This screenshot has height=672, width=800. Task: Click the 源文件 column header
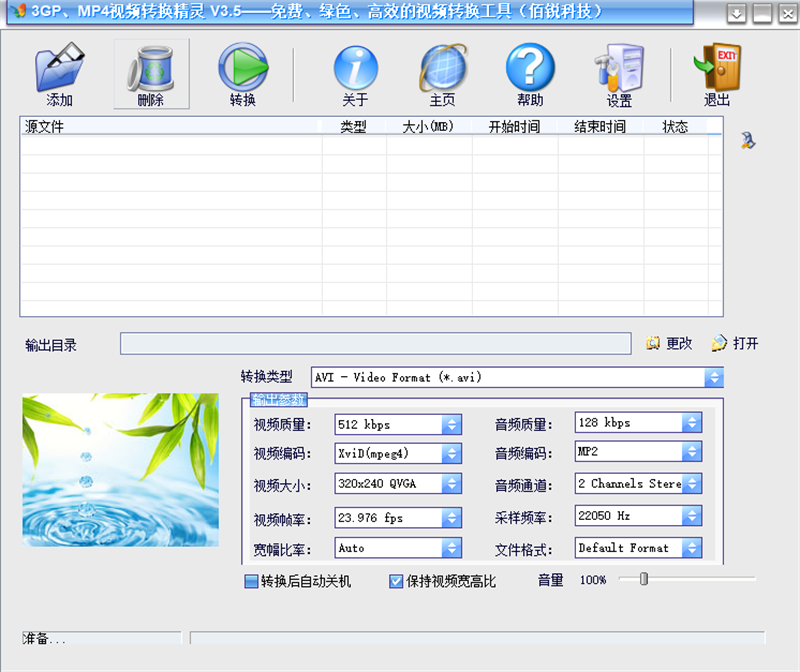[x=170, y=127]
